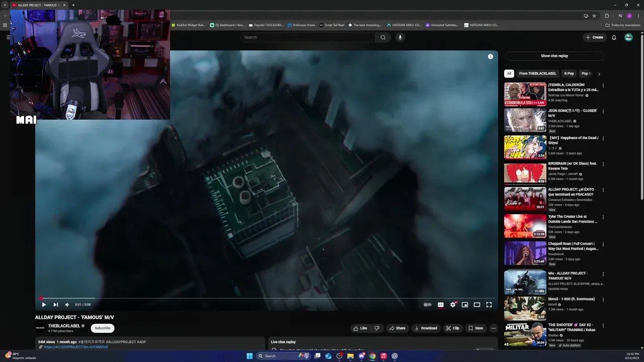Open KickBot Widget Builder bookmark
The image size is (644, 362).
tap(188, 25)
